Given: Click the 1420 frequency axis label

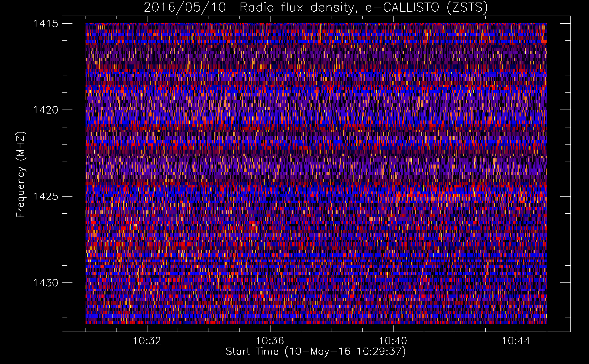Looking at the screenshot, I should pos(46,110).
